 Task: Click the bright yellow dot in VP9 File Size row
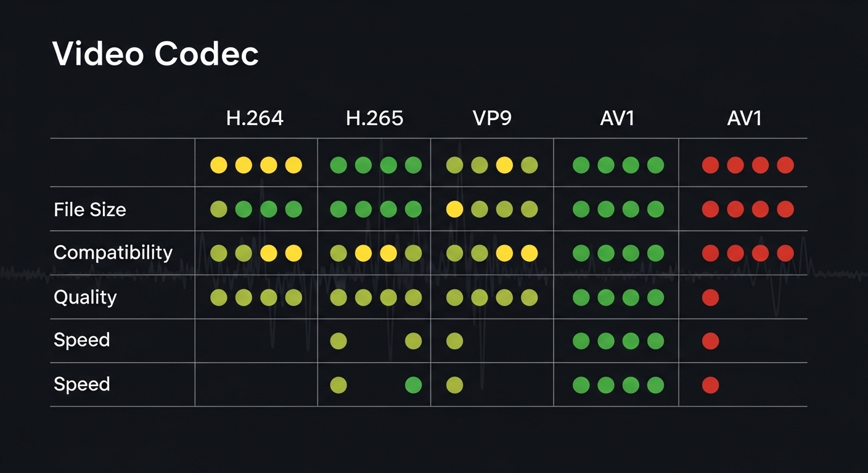click(x=455, y=209)
